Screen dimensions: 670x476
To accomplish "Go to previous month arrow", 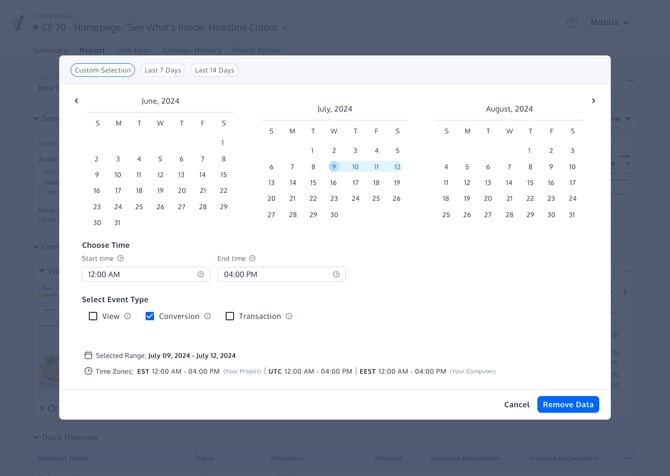I will [76, 101].
